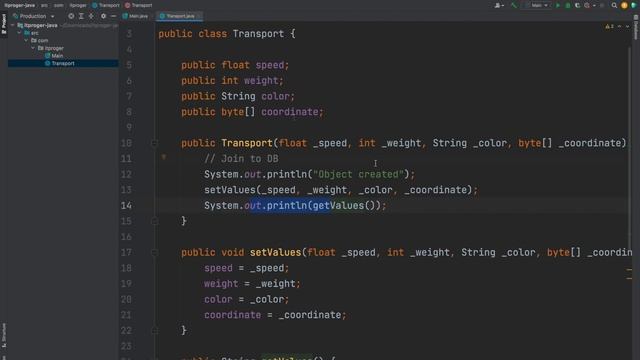The image size is (640, 360).
Task: Collapse the com package node
Action: tap(26, 40)
